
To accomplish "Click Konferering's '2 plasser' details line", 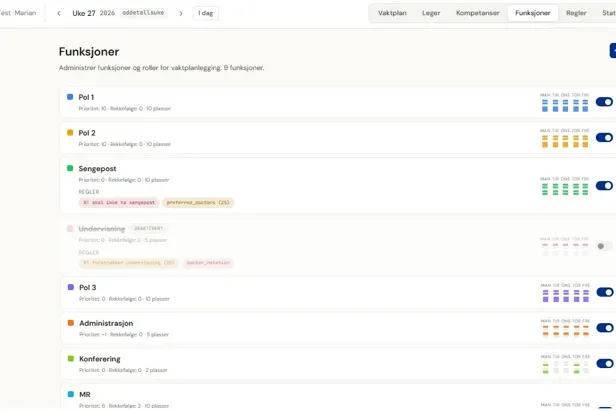I will [123, 371].
